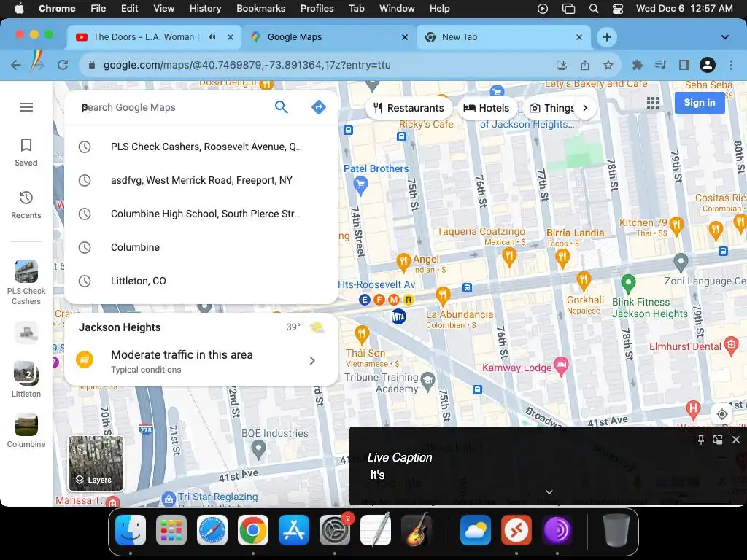Click the Chrome share page icon
Viewport: 747px width, 560px height.
585,65
